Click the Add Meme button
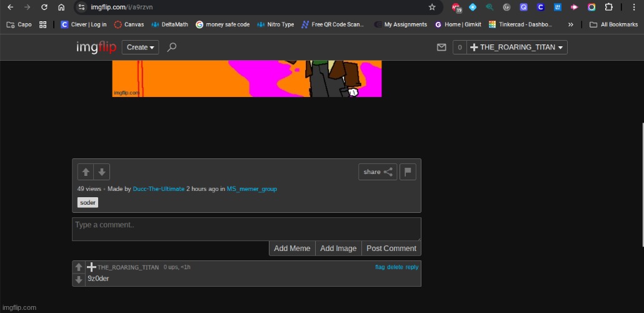The image size is (644, 313). [292, 249]
